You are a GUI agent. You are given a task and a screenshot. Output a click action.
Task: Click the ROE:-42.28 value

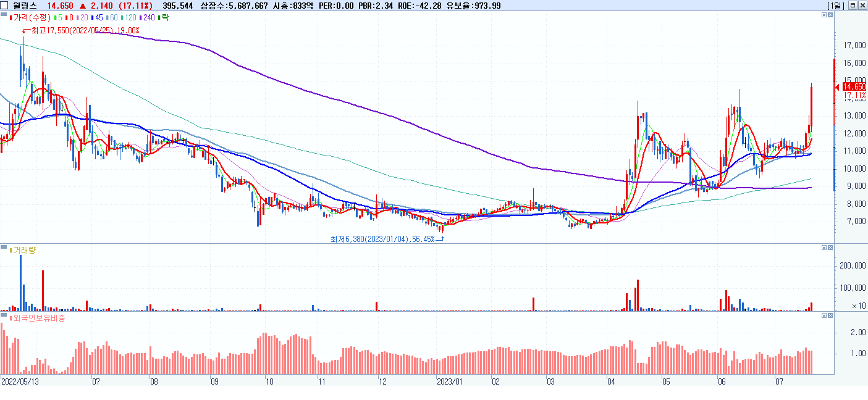tap(419, 6)
